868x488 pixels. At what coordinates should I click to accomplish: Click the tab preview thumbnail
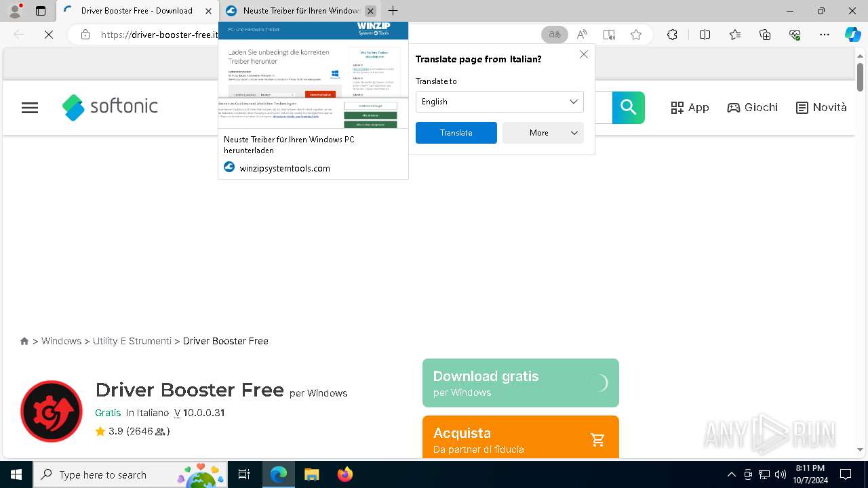coord(313,75)
